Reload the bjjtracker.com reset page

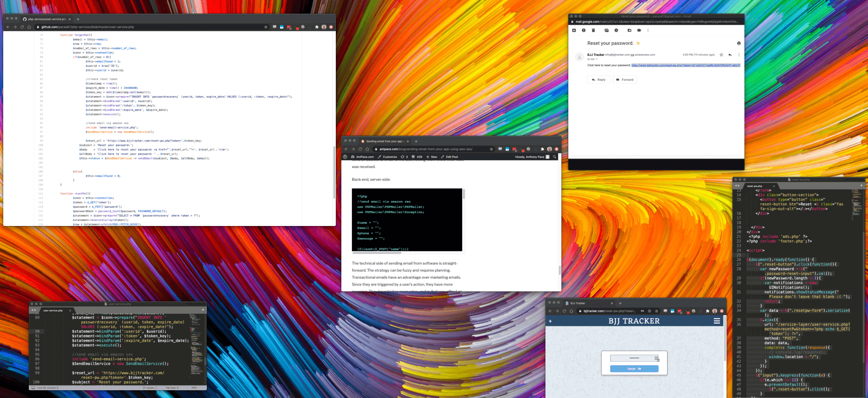[564, 311]
